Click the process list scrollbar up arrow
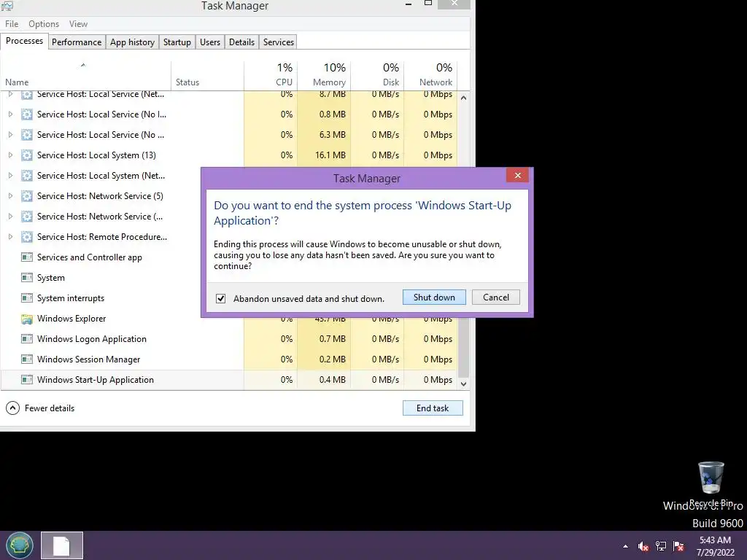The height and width of the screenshot is (560, 747). pyautogui.click(x=463, y=98)
